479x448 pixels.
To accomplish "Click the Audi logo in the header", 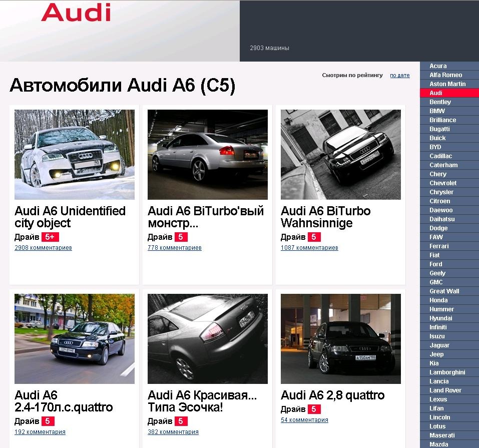I will [76, 12].
